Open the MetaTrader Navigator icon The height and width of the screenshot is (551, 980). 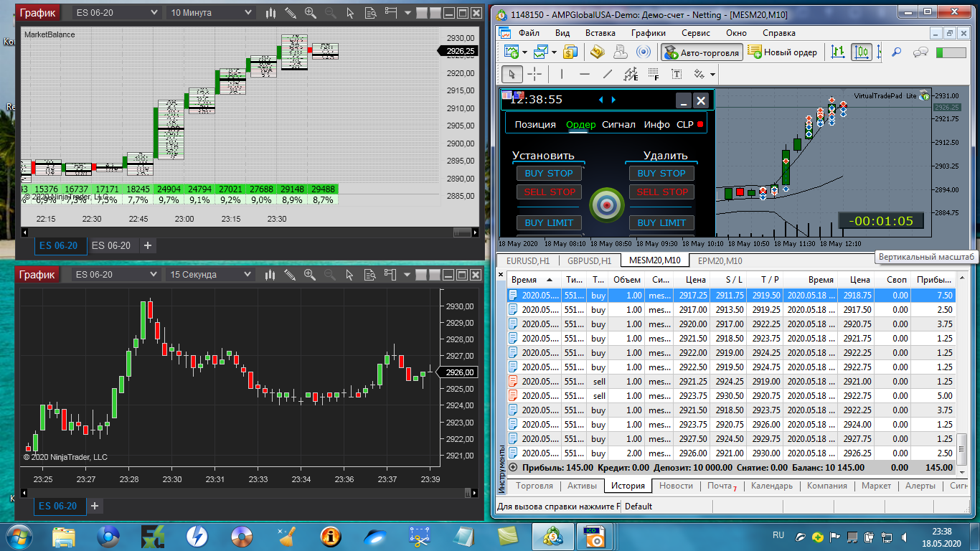598,52
